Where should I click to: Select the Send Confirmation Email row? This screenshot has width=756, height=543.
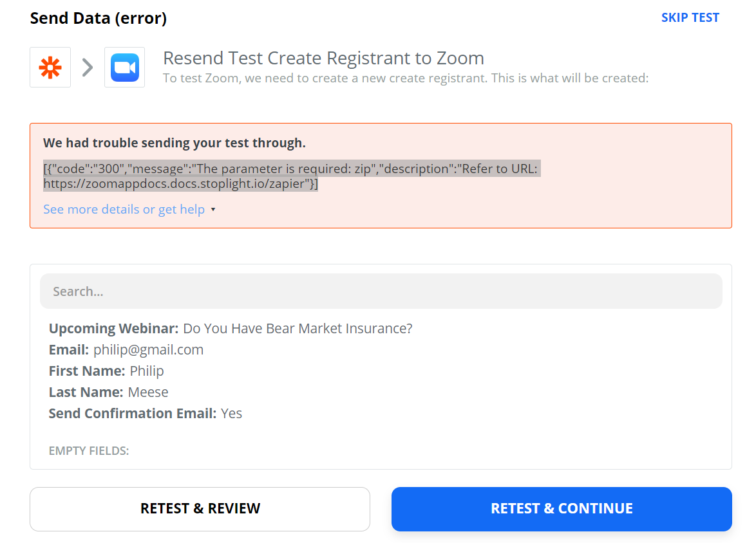point(146,414)
